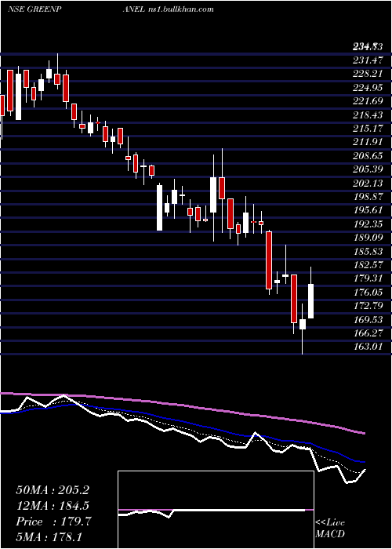Click the 205.39 price axis label
The height and width of the screenshot is (549, 392).
(368, 170)
